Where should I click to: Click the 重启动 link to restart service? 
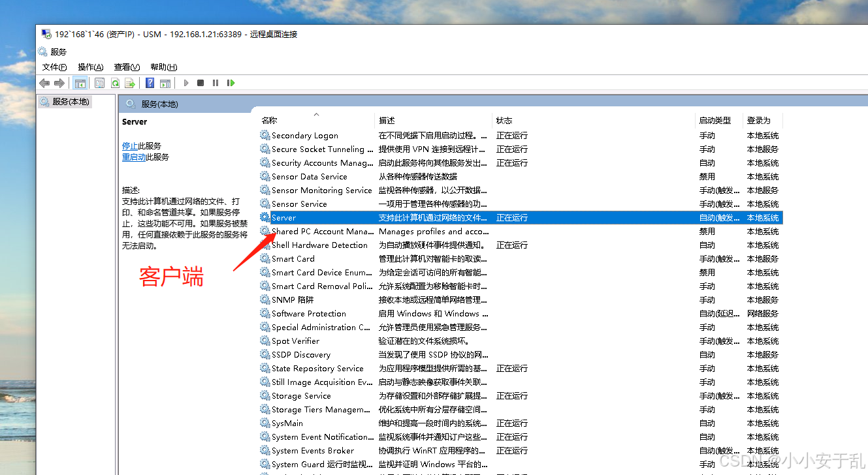tap(134, 157)
